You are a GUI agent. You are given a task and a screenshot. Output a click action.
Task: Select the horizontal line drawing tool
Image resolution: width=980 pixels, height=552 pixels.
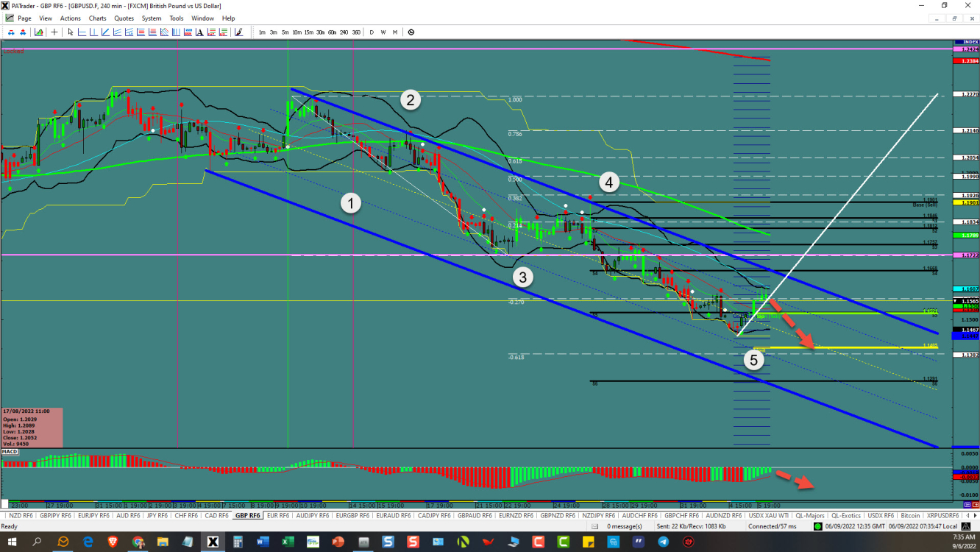pos(82,32)
